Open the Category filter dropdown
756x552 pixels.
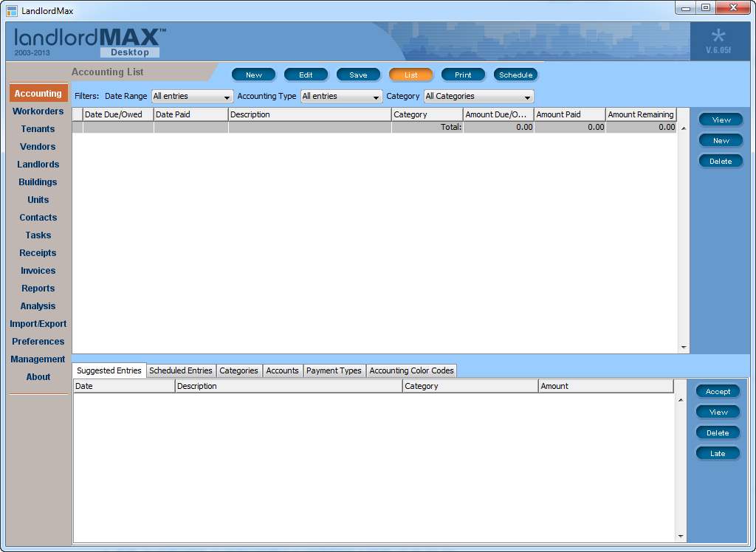[478, 97]
